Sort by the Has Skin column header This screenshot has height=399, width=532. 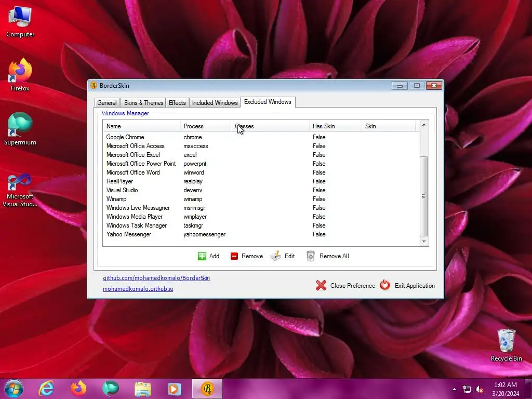point(336,126)
